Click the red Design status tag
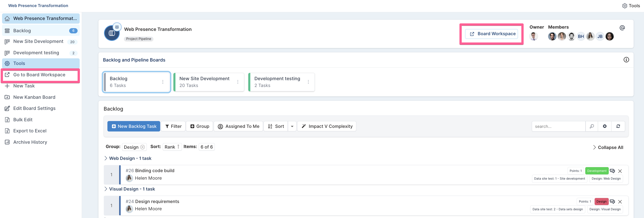This screenshot has width=644, height=218. click(x=601, y=202)
